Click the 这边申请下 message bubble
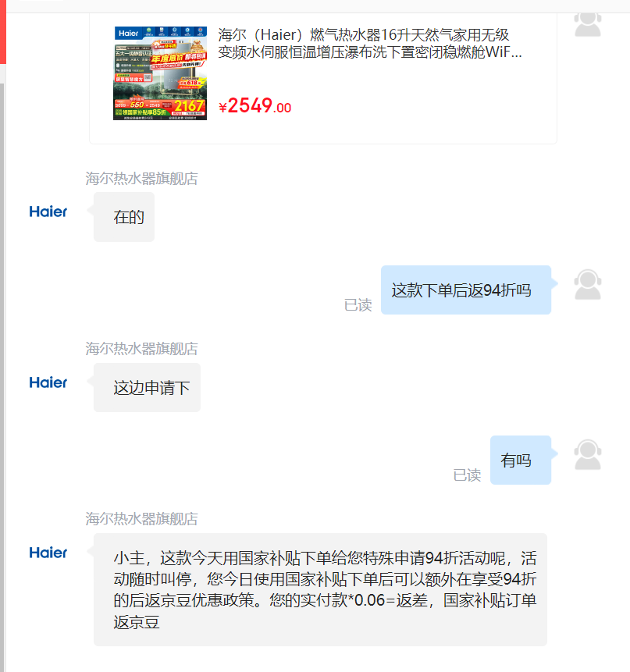630x672 pixels. tap(147, 387)
